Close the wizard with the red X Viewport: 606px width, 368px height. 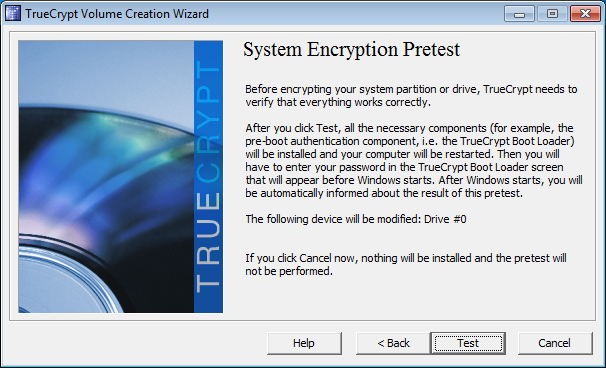pos(585,14)
